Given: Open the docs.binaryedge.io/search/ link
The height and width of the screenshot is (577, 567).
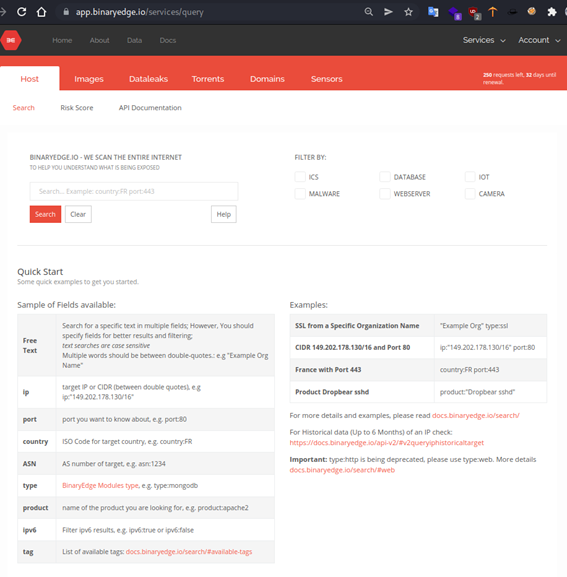Looking at the screenshot, I should [x=475, y=415].
